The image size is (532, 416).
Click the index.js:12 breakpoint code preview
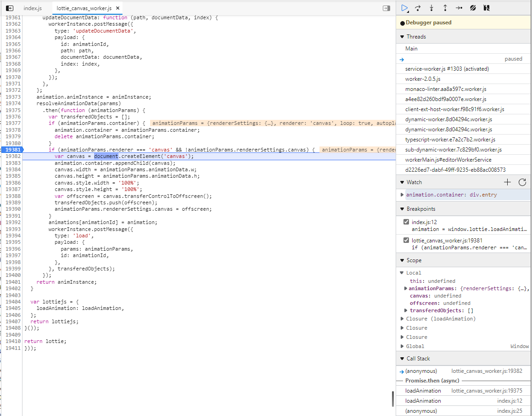coord(470,230)
